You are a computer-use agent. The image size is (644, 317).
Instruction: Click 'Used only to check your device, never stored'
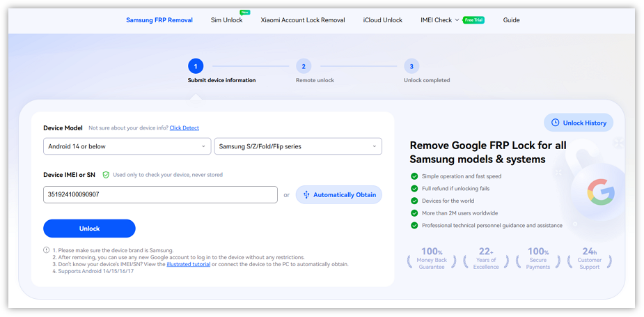(x=168, y=175)
